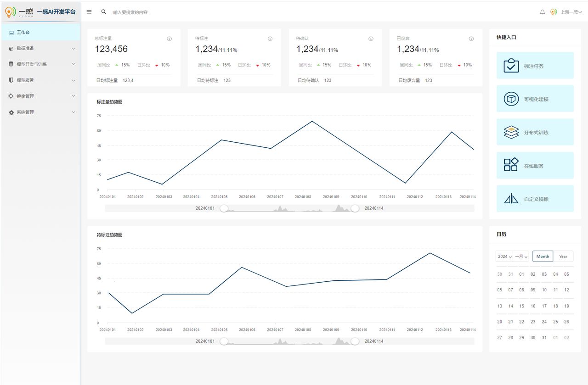This screenshot has width=588, height=385.
Task: Click right range handle of 待标注趋势图 slider
Action: click(355, 341)
